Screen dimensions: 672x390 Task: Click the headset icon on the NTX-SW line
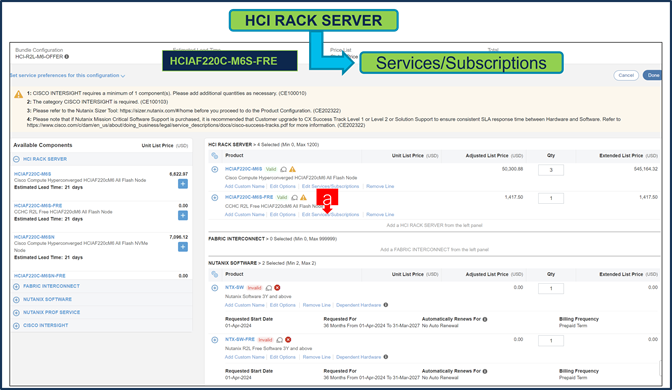[x=269, y=288]
